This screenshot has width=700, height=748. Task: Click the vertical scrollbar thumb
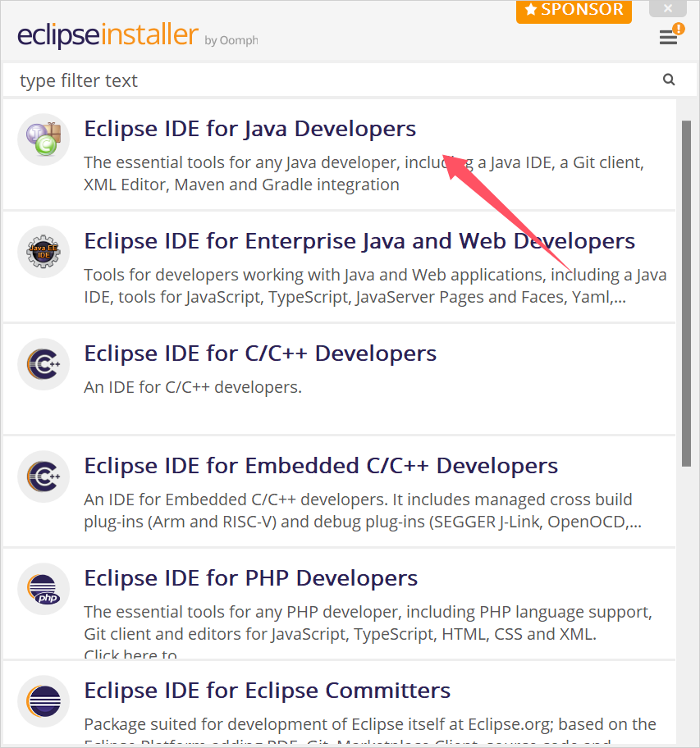pyautogui.click(x=686, y=294)
